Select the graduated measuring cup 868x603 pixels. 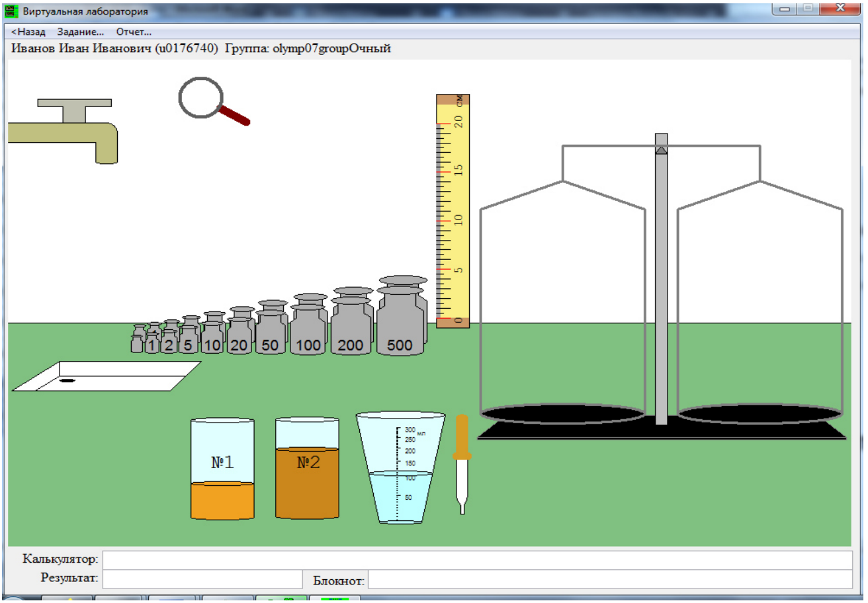coord(401,467)
